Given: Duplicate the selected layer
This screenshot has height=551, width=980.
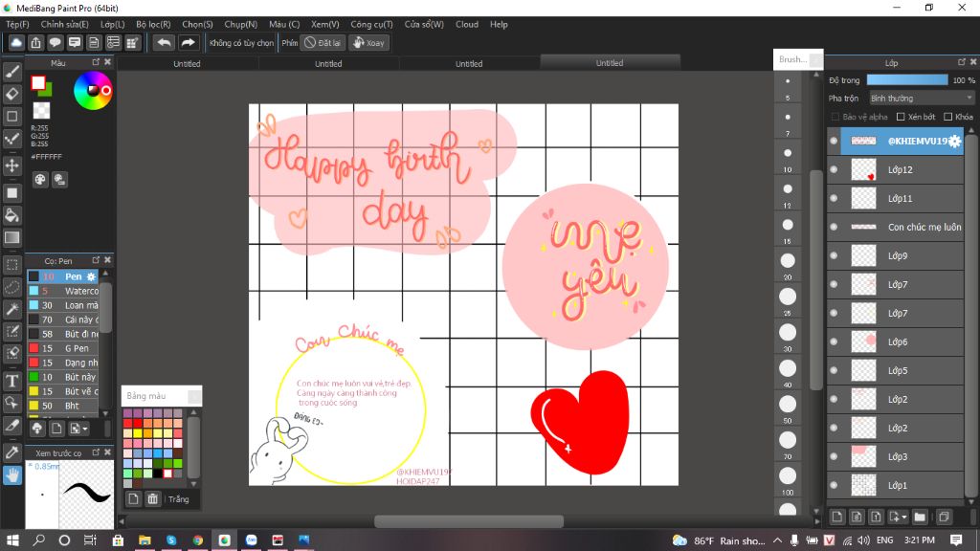Looking at the screenshot, I should 944,517.
